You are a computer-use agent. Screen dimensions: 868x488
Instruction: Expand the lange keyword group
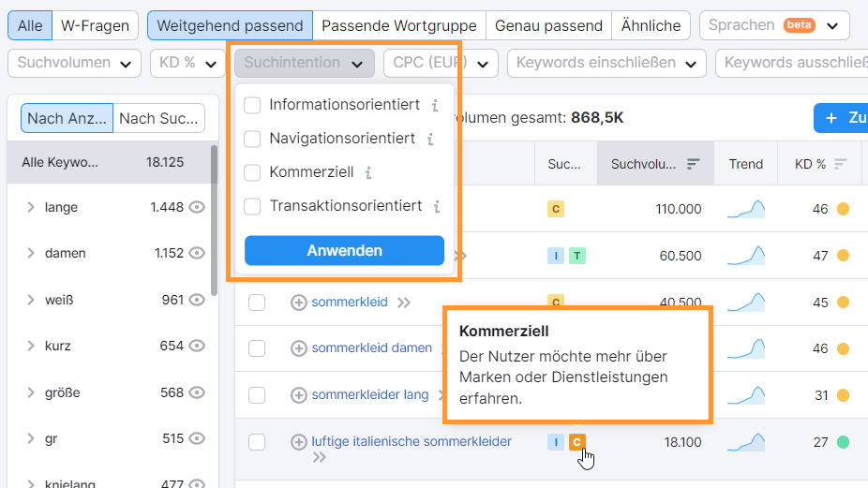30,208
